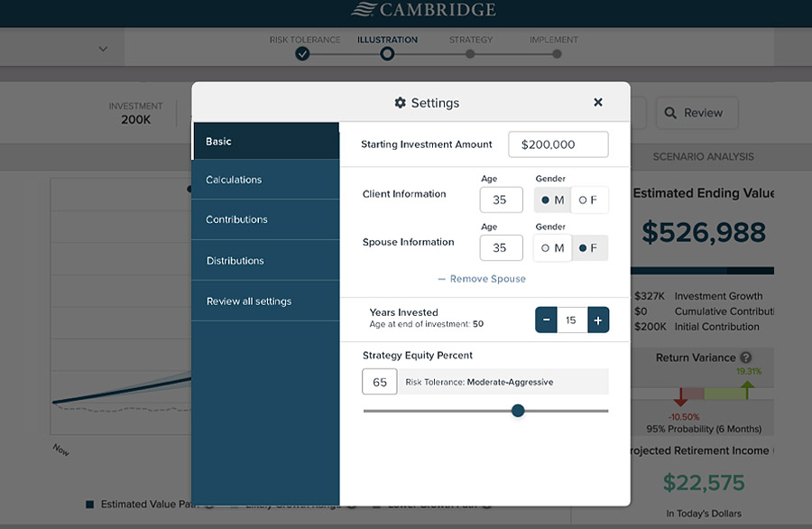The width and height of the screenshot is (812, 529).
Task: Click the Starting Investment Amount field
Action: coord(558,144)
